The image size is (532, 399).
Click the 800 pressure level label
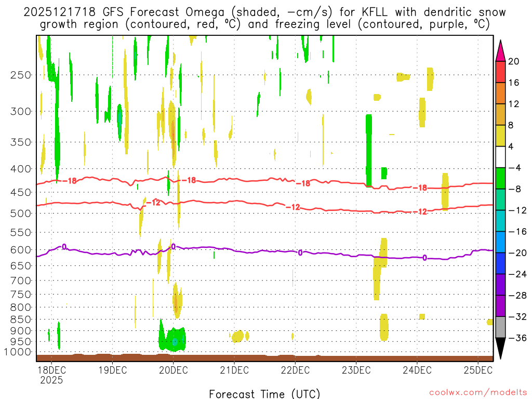tap(21, 308)
